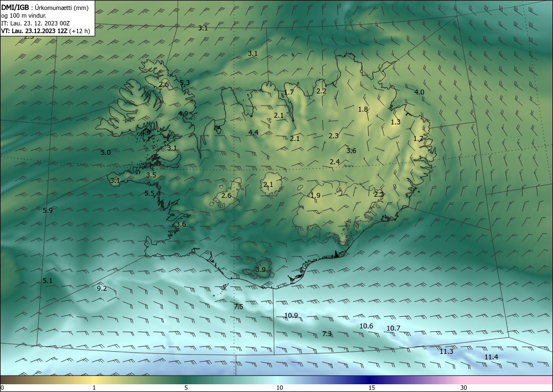Click the 5.9 precipitation value

click(x=48, y=211)
